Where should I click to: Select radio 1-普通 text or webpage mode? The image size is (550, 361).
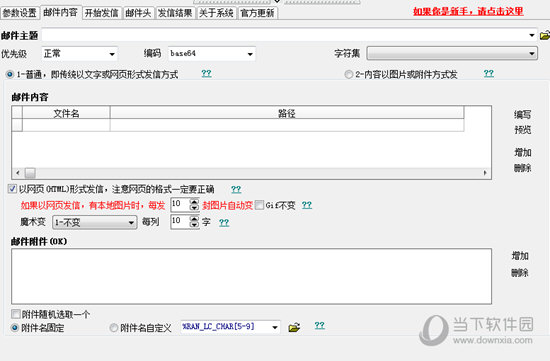9,74
